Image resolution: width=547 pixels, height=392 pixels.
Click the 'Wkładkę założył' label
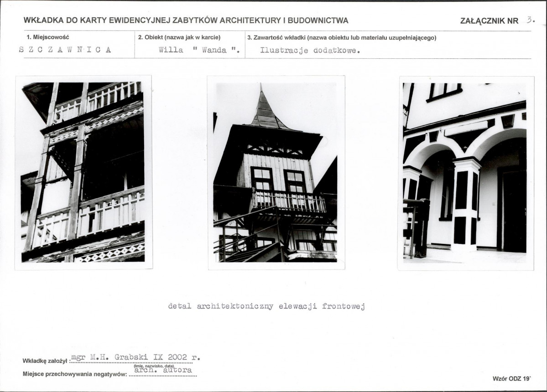click(x=46, y=361)
